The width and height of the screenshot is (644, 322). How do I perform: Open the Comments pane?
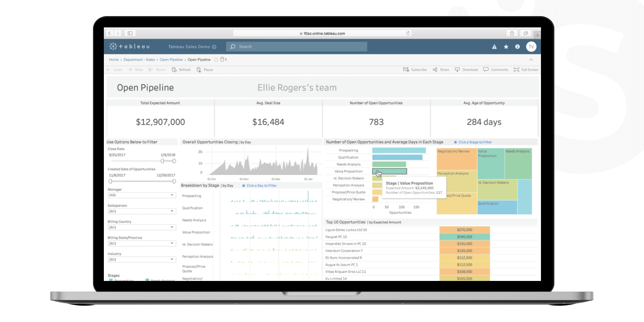coord(486,70)
